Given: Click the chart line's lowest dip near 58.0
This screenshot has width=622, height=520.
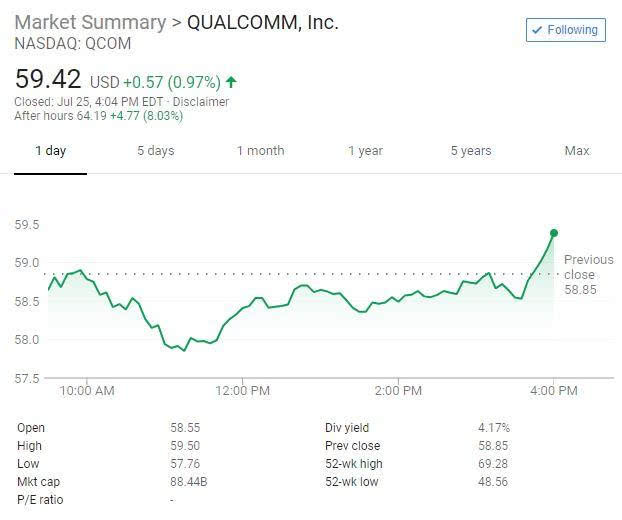Looking at the screenshot, I should coord(184,350).
